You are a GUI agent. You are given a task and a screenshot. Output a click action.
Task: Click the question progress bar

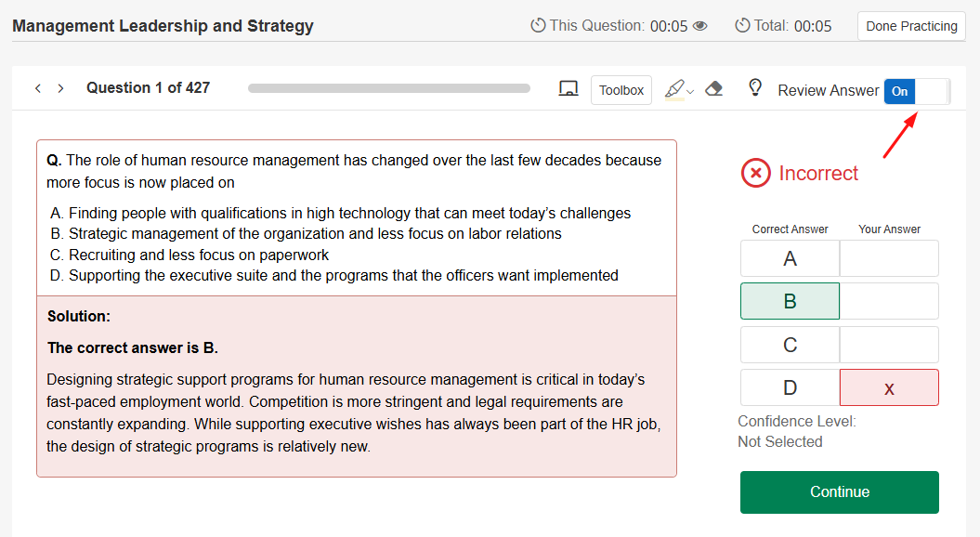tap(388, 88)
